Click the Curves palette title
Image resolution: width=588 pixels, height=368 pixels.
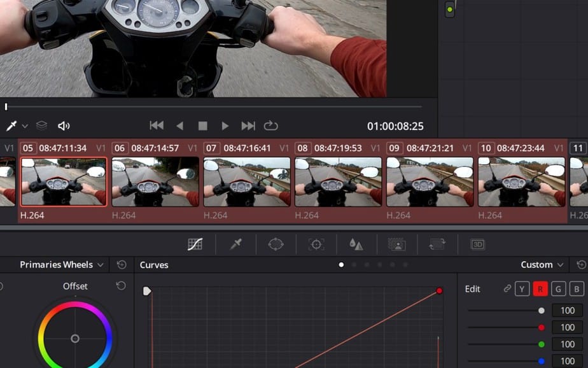(x=154, y=265)
